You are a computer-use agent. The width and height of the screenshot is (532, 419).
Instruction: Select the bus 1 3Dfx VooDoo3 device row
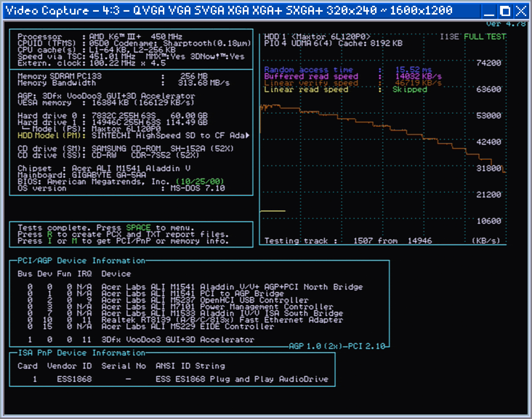click(x=141, y=340)
